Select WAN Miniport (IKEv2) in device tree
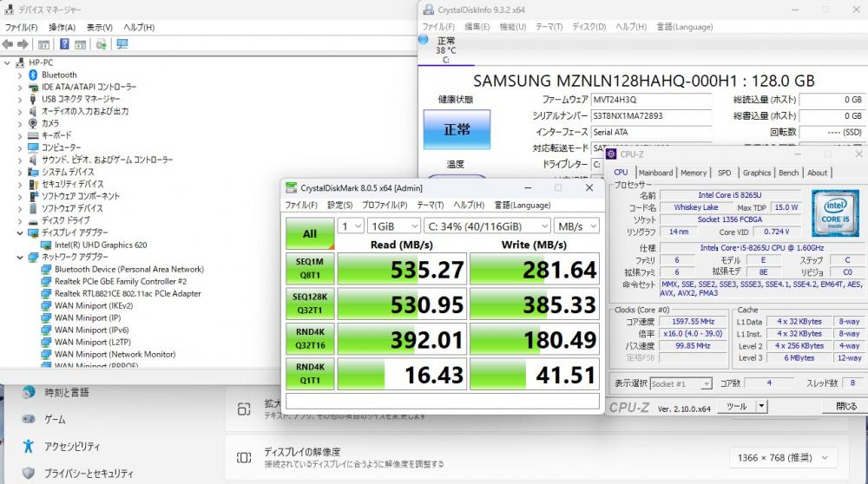The width and height of the screenshot is (868, 484). pos(94,306)
